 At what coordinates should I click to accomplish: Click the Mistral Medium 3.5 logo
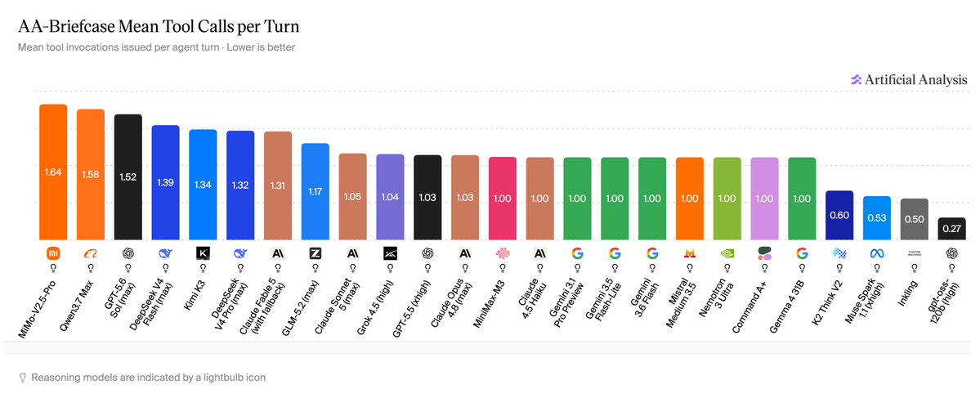[690, 253]
